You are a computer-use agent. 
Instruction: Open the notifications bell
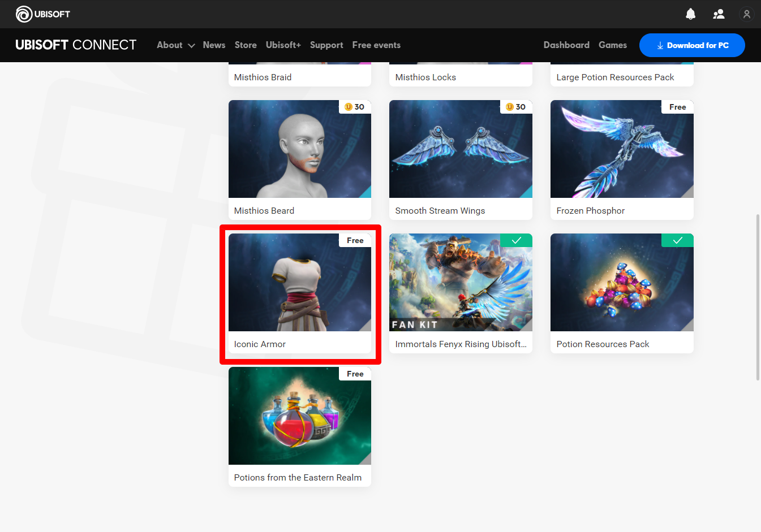pyautogui.click(x=690, y=14)
